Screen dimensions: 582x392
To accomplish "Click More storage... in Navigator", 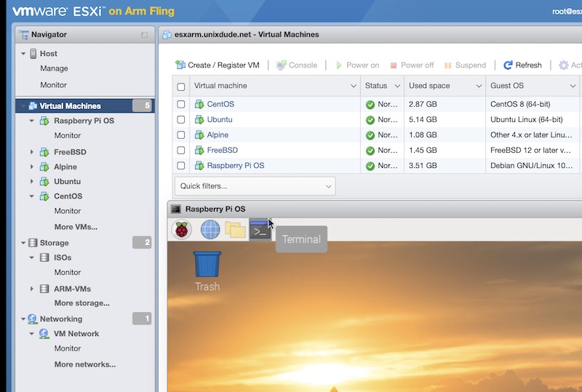I will [x=82, y=303].
